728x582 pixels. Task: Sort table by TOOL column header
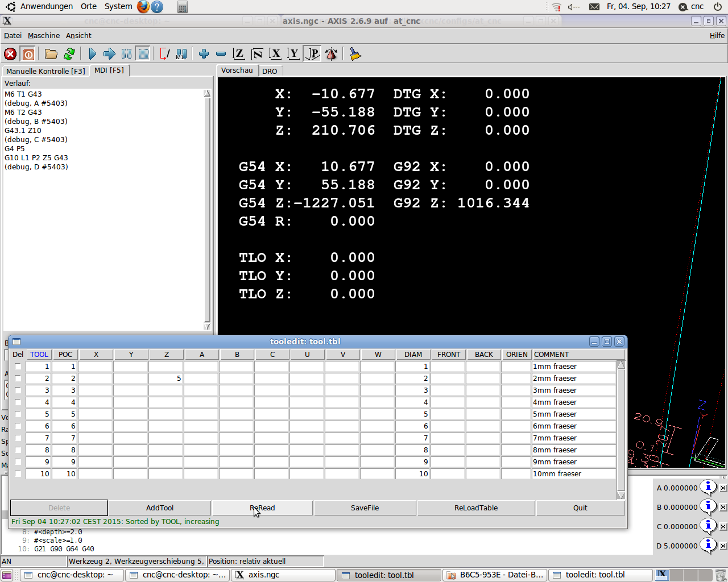click(39, 355)
